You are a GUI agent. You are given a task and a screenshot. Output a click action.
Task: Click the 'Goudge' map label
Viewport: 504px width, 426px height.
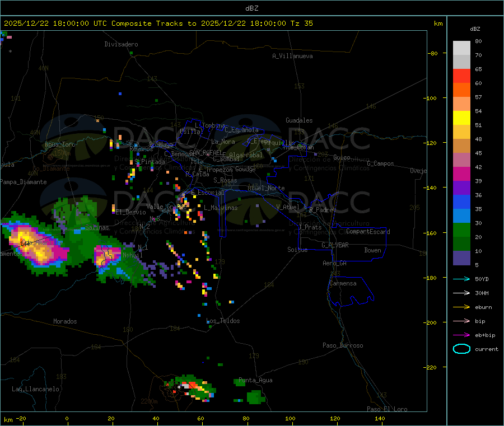click(x=245, y=169)
